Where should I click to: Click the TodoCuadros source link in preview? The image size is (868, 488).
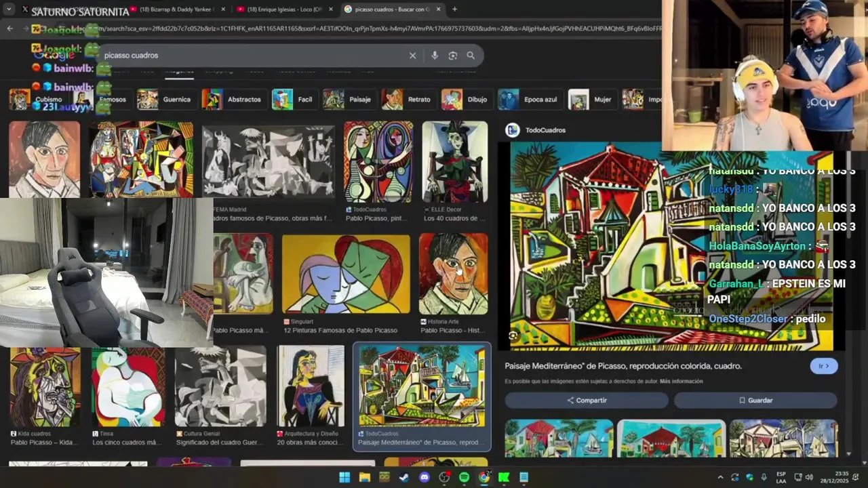[545, 130]
